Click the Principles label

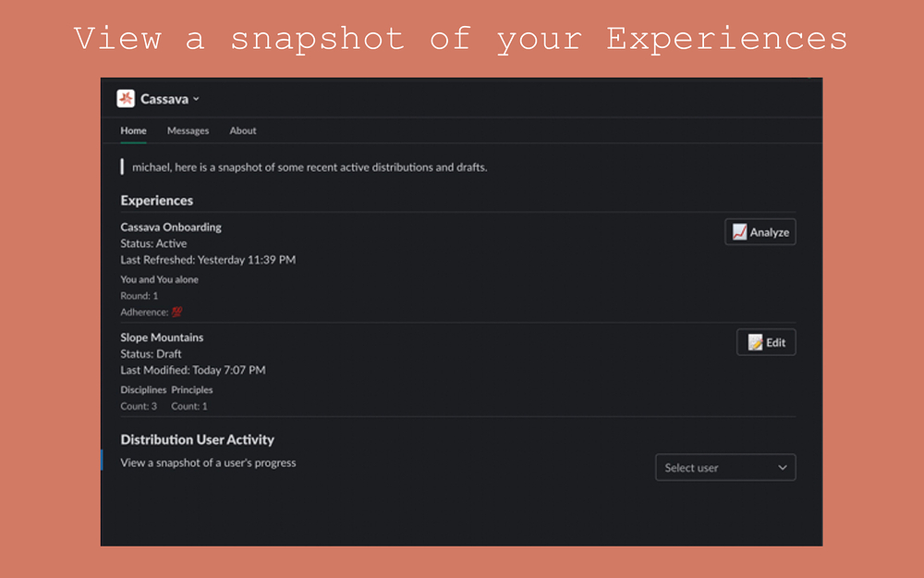(192, 390)
